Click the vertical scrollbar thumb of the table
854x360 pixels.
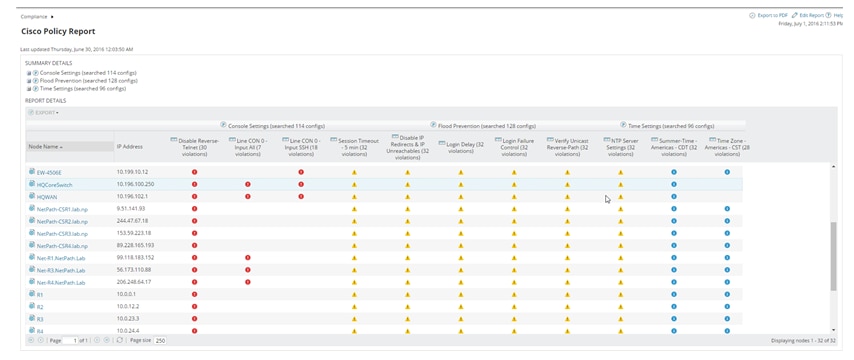click(833, 257)
